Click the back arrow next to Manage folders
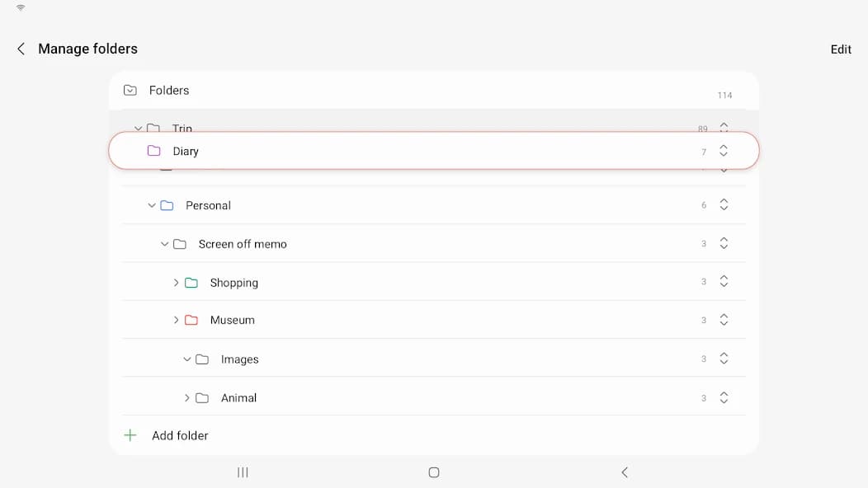 [21, 49]
